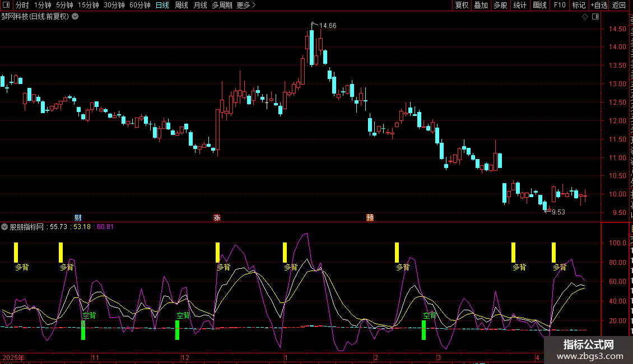Select the 分时 intraday tab
633x364 pixels.
coord(22,5)
